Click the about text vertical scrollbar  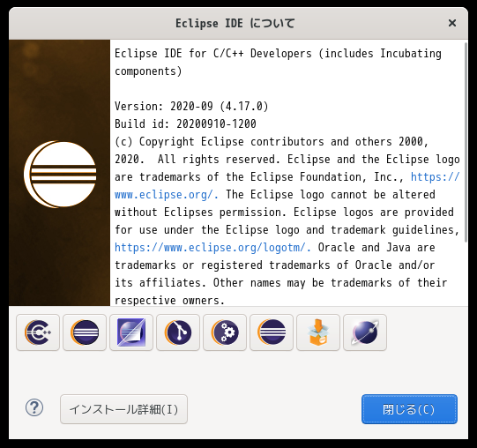[466, 143]
